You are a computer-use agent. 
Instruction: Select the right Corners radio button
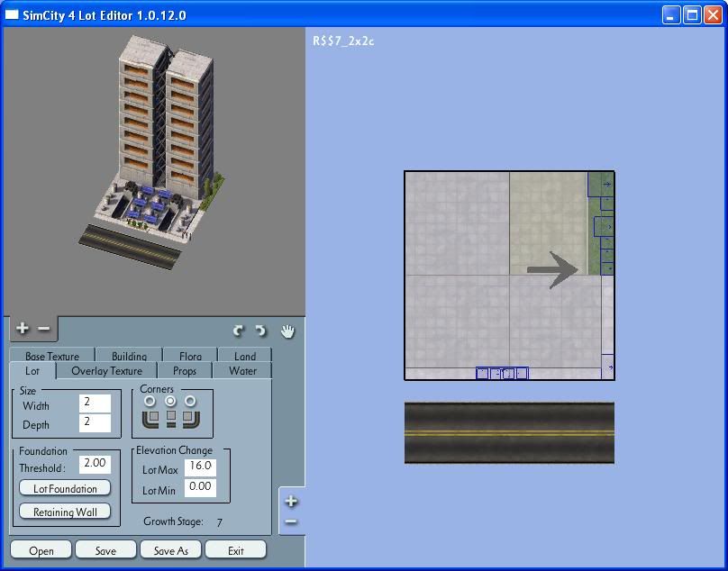pyautogui.click(x=190, y=401)
